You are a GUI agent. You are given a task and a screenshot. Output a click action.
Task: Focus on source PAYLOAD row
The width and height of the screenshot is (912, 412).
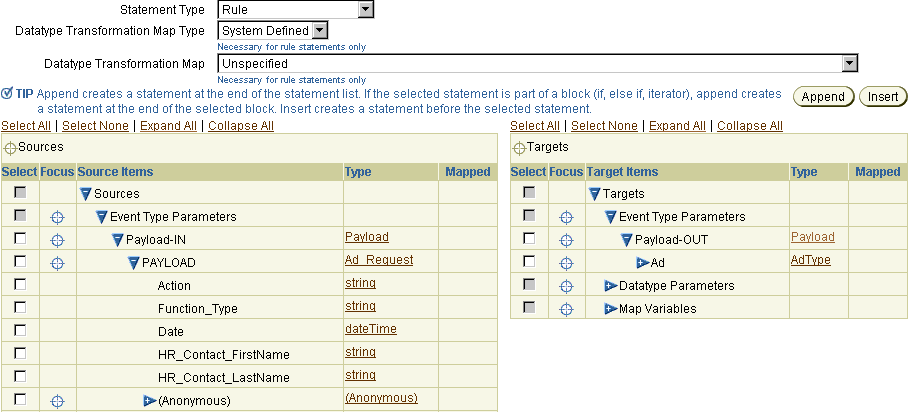coord(57,263)
